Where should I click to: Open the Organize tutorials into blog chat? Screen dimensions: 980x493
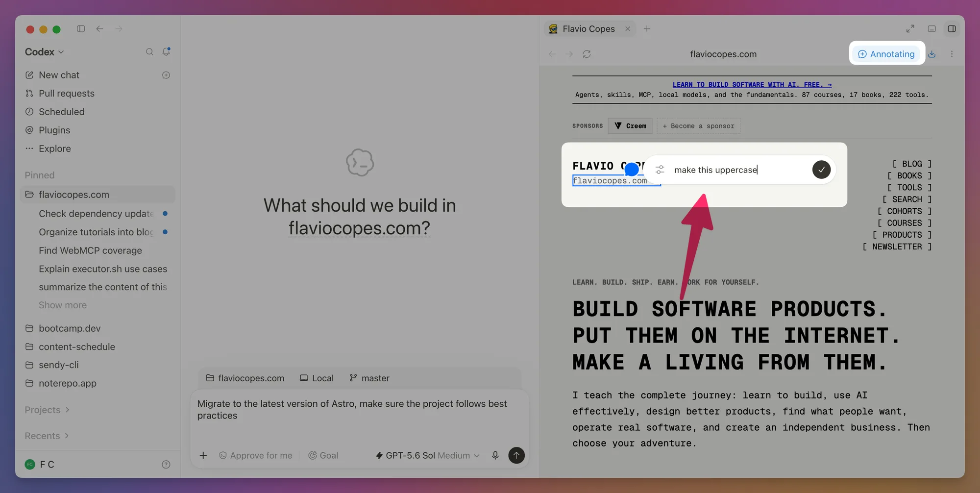[98, 232]
